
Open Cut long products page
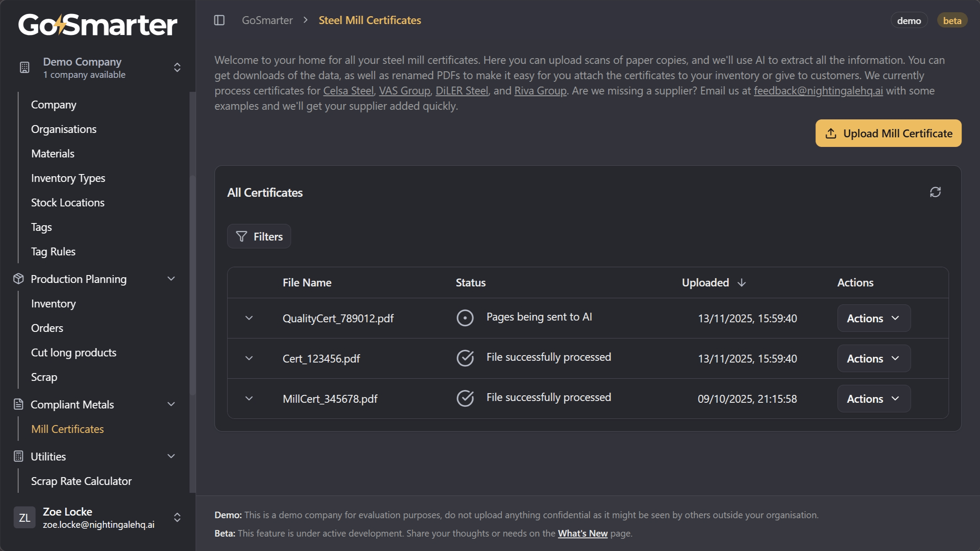point(74,352)
